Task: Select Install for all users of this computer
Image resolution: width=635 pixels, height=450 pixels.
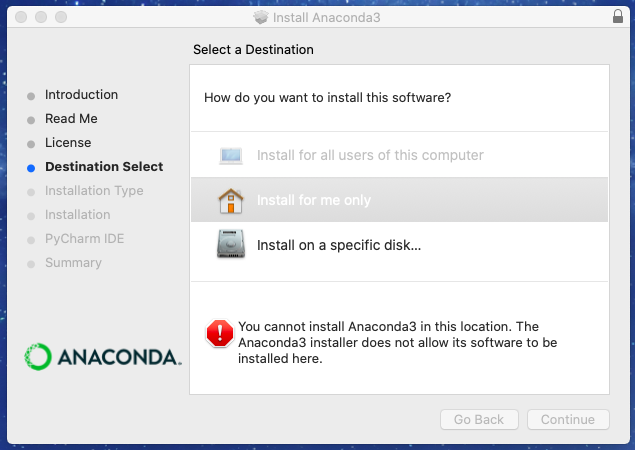Action: tap(399, 155)
